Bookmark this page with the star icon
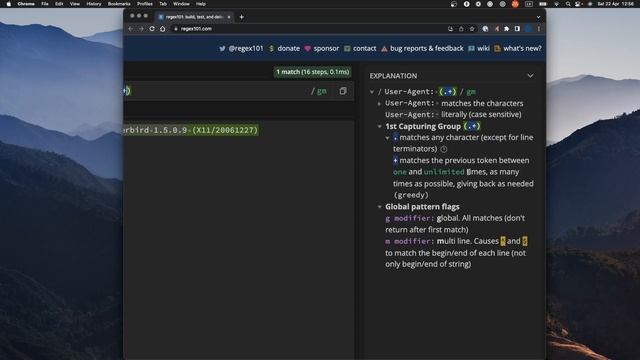640x360 pixels. point(472,29)
